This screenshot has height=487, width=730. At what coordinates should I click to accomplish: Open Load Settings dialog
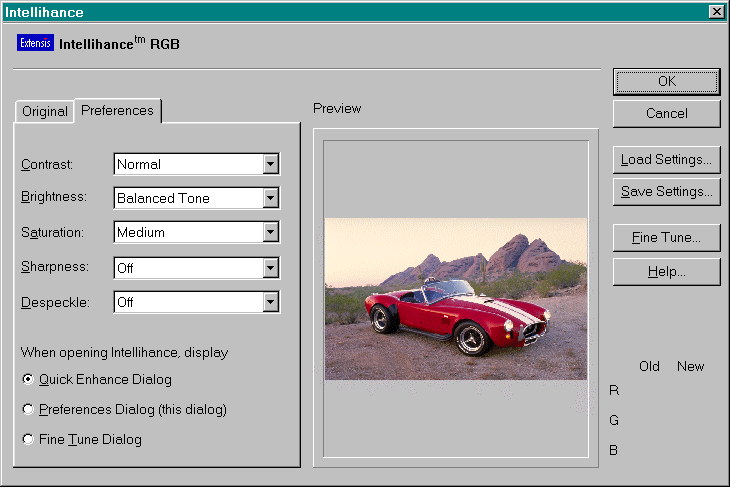tap(667, 160)
